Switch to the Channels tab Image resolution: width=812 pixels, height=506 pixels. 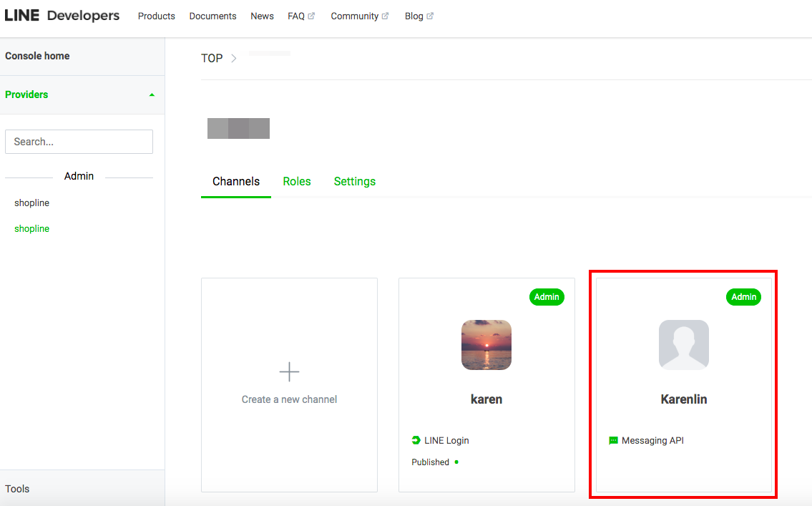click(x=236, y=181)
